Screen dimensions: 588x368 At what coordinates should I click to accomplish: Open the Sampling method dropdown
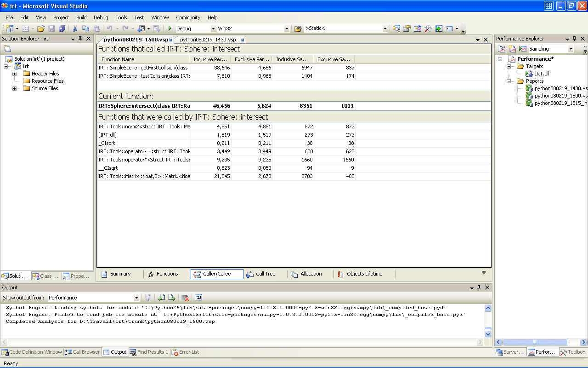click(x=571, y=49)
